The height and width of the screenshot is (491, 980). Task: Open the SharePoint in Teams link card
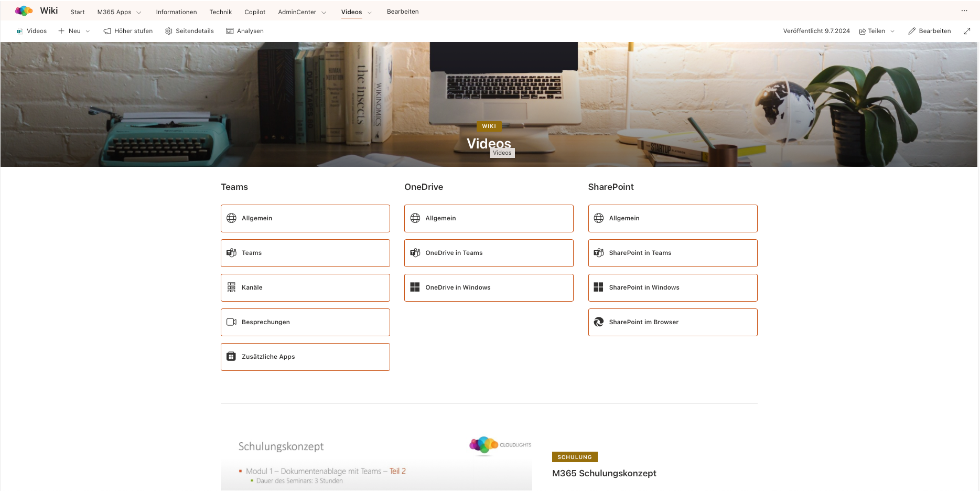[673, 253]
